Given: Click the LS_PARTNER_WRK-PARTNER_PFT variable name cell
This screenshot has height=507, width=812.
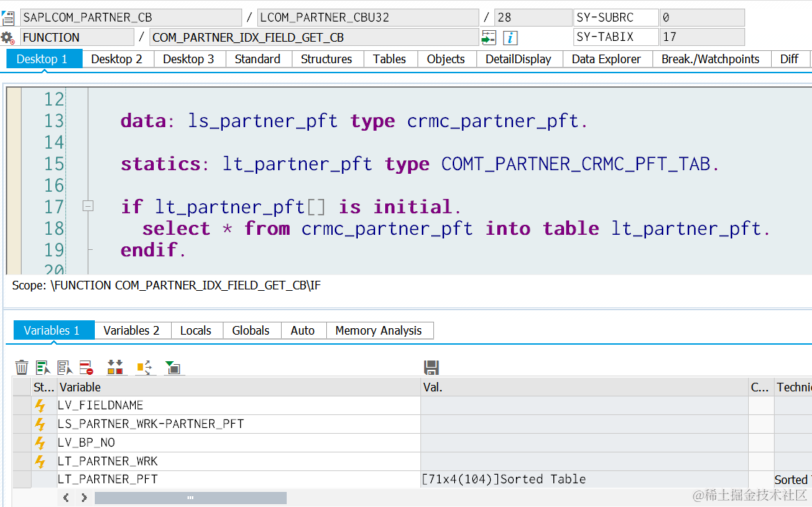Looking at the screenshot, I should click(x=239, y=424).
